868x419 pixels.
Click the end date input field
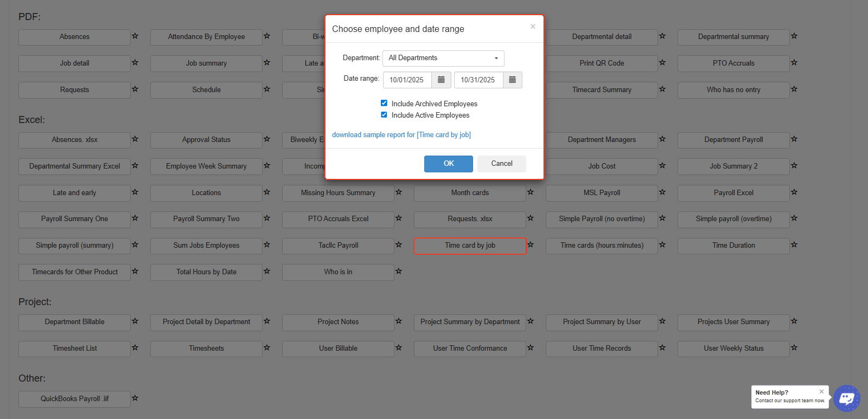478,80
